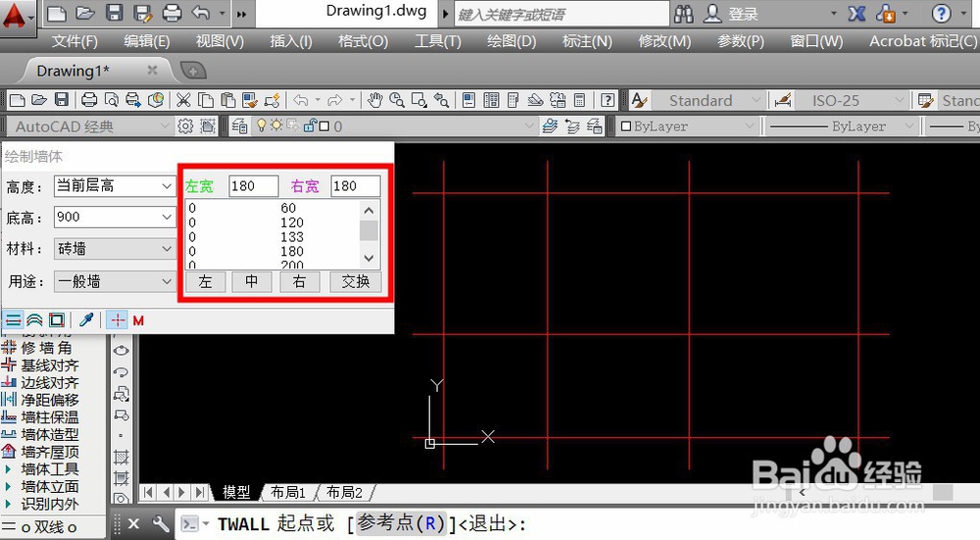Open the 高度 wall height dropdown
980x540 pixels.
[x=167, y=185]
